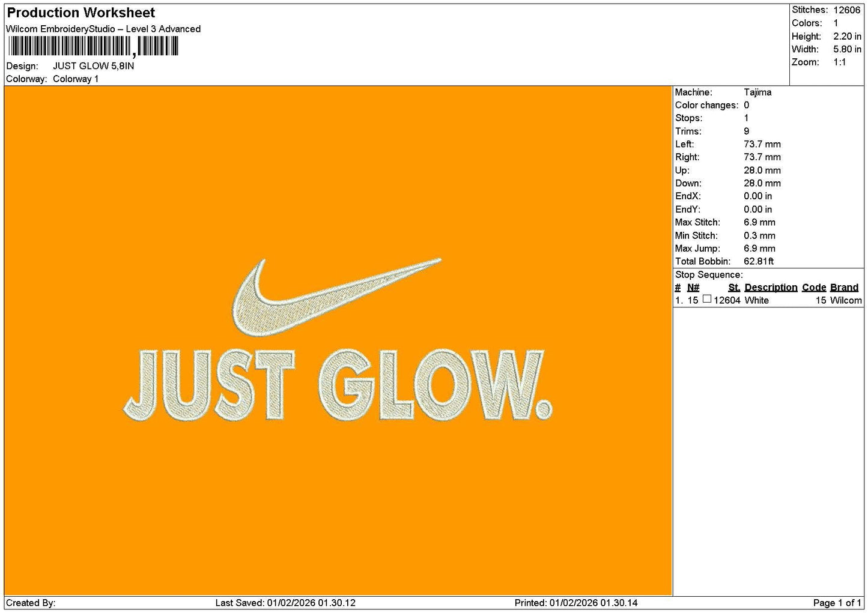
Task: Click the Created By: footer field
Action: [31, 603]
